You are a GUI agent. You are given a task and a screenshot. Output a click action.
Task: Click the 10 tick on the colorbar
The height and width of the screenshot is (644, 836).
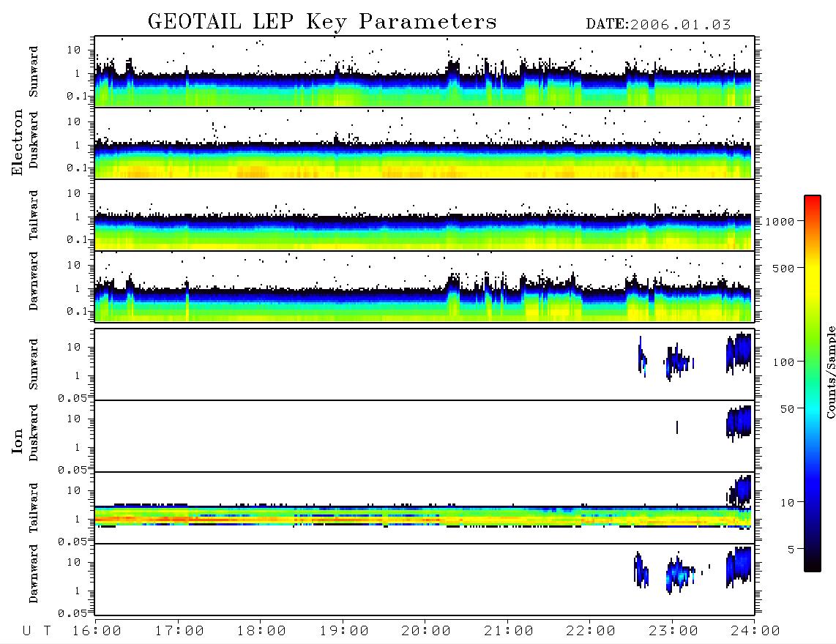pyautogui.click(x=788, y=502)
